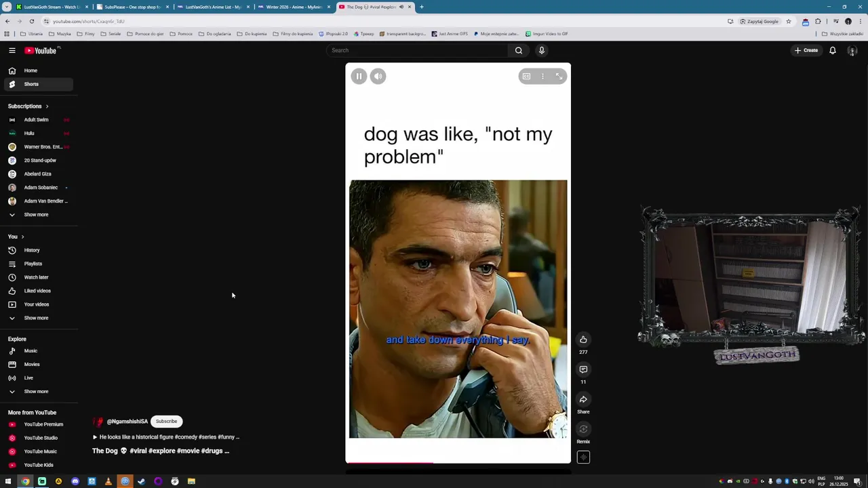868x488 pixels.
Task: Open Watch later
Action: click(38, 277)
